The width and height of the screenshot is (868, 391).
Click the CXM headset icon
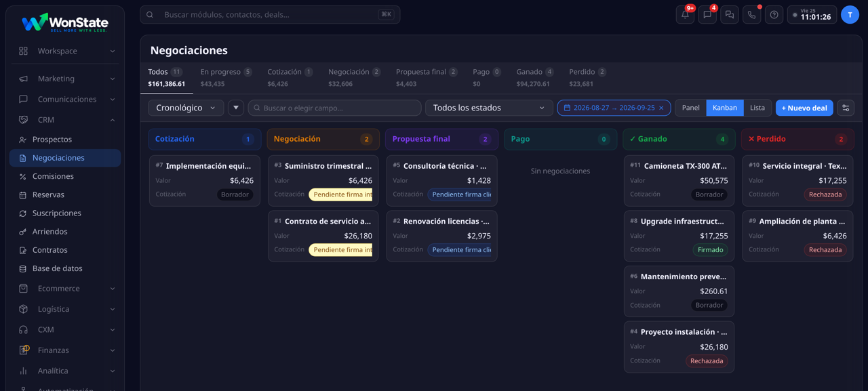pos(23,329)
